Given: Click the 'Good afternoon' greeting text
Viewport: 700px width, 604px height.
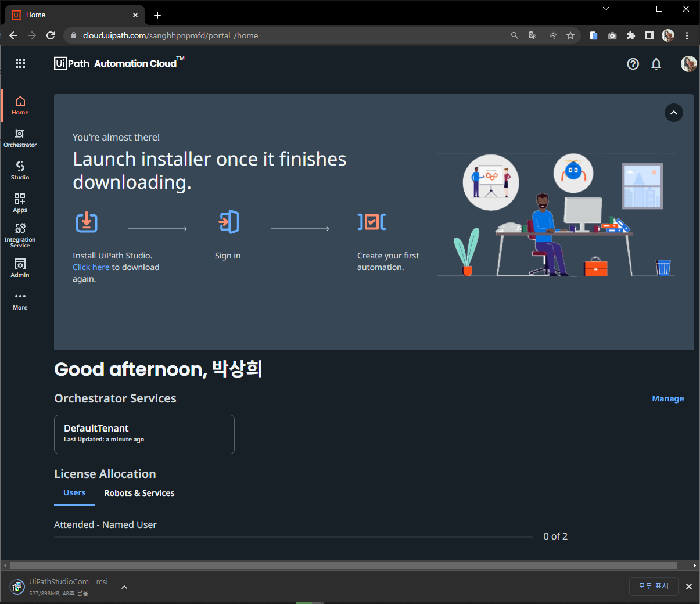Looking at the screenshot, I should point(158,369).
